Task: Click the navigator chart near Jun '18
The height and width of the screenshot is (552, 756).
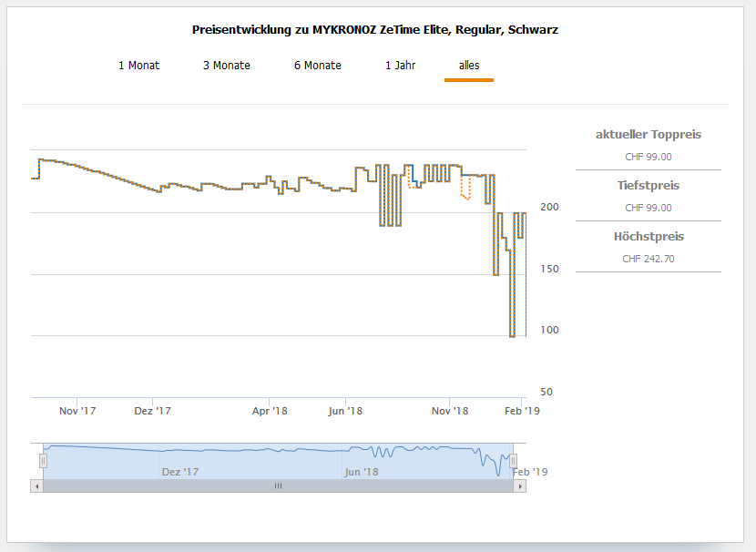Action: (361, 461)
